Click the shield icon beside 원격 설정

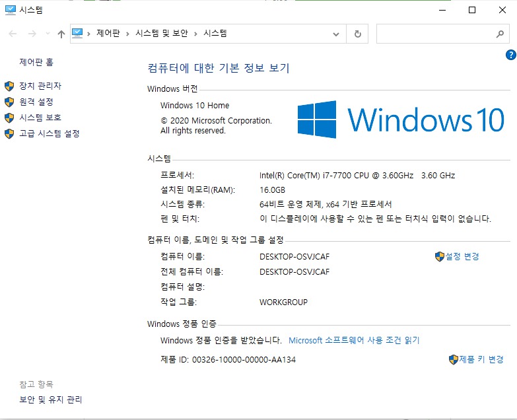[x=9, y=102]
